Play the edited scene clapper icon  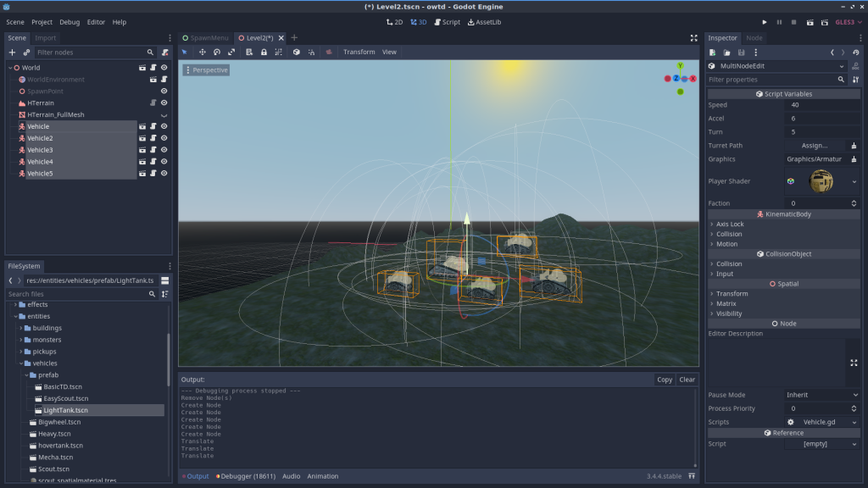coord(810,22)
